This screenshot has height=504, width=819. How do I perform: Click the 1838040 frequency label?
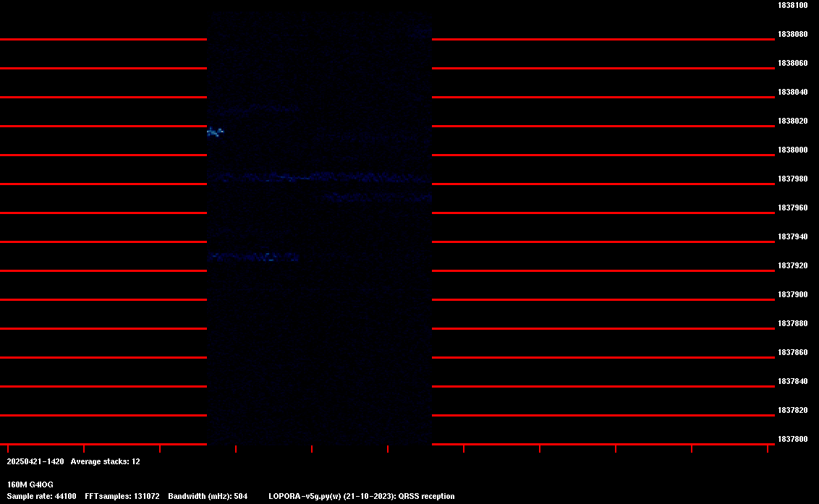click(x=792, y=92)
